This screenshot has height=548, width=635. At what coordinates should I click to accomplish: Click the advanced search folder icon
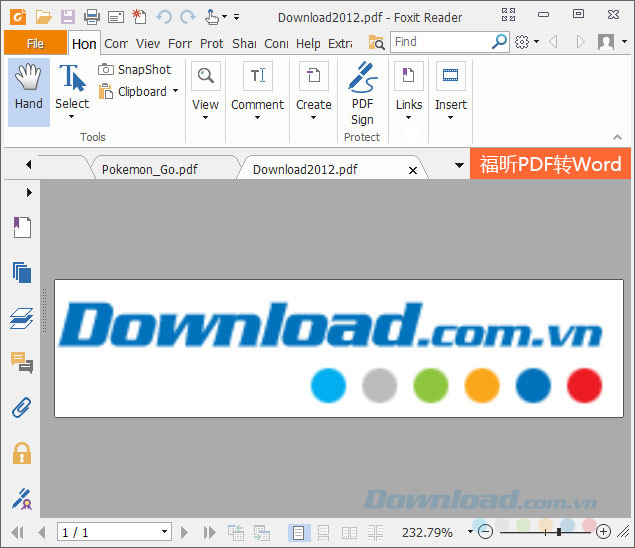click(376, 42)
